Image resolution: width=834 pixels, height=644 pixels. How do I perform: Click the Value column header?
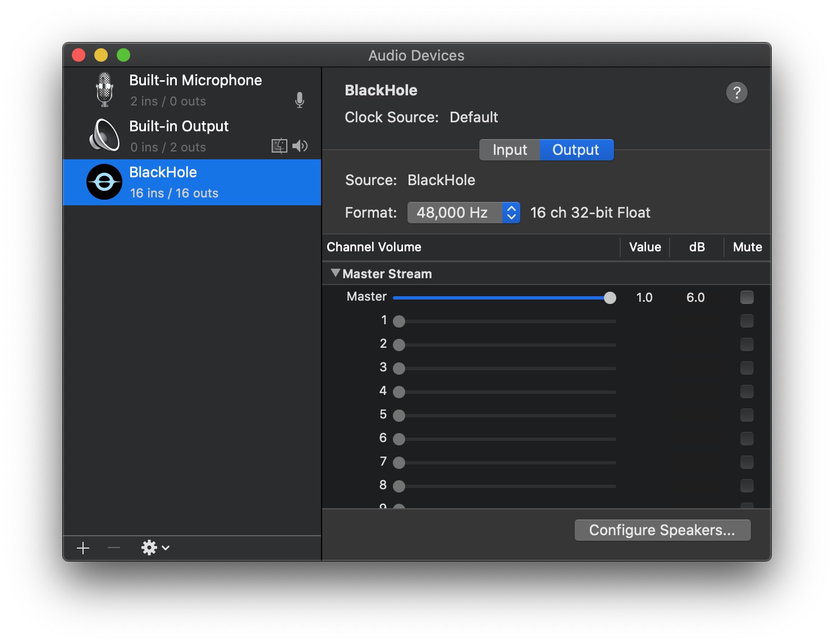click(645, 247)
